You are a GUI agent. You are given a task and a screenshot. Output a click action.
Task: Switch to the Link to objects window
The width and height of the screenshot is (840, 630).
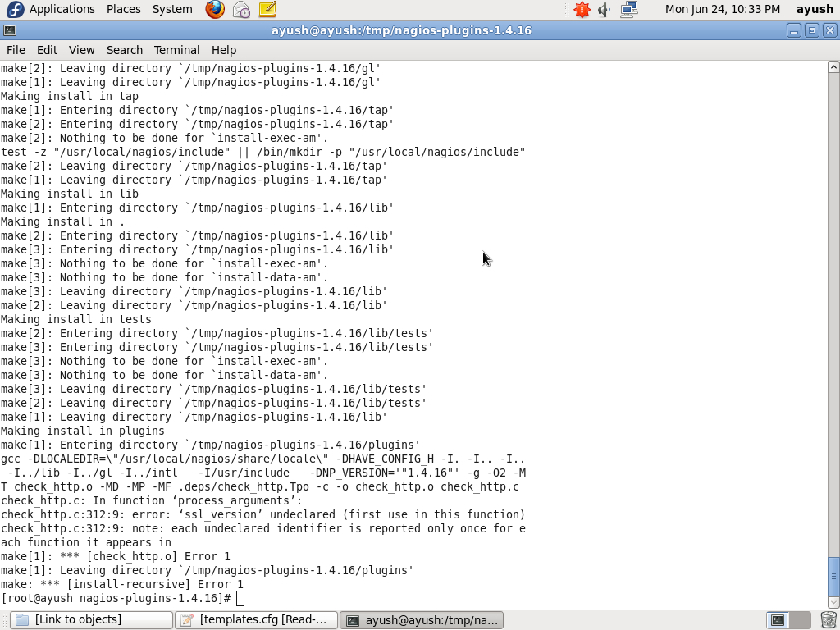pos(91,620)
